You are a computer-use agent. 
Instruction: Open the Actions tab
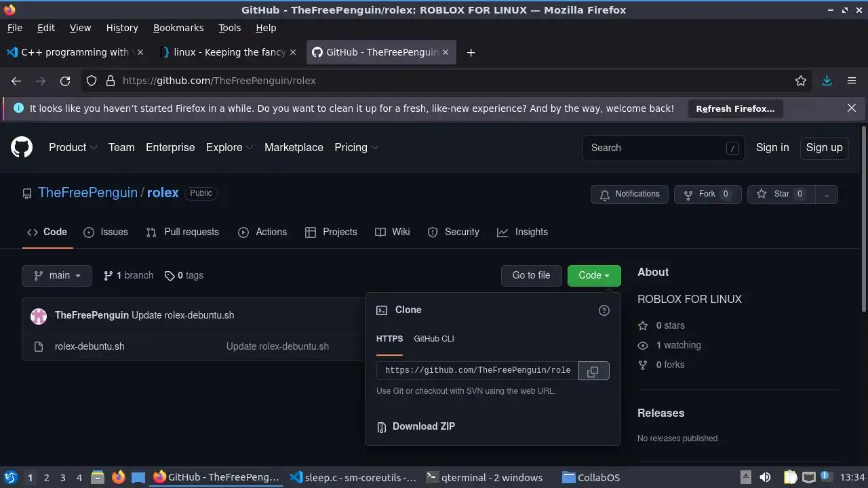click(262, 232)
